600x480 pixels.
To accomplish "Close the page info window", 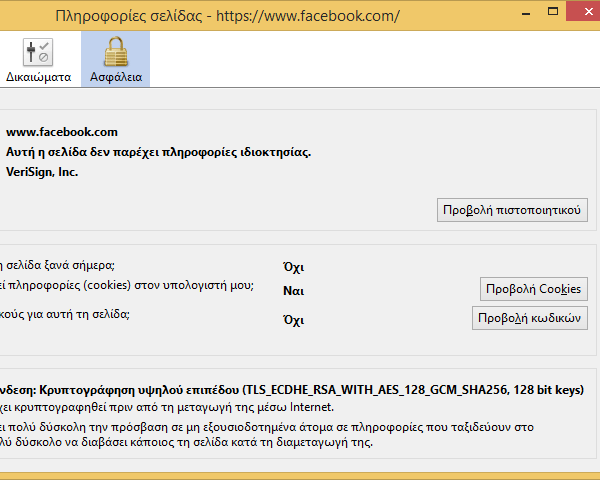I will coord(583,11).
